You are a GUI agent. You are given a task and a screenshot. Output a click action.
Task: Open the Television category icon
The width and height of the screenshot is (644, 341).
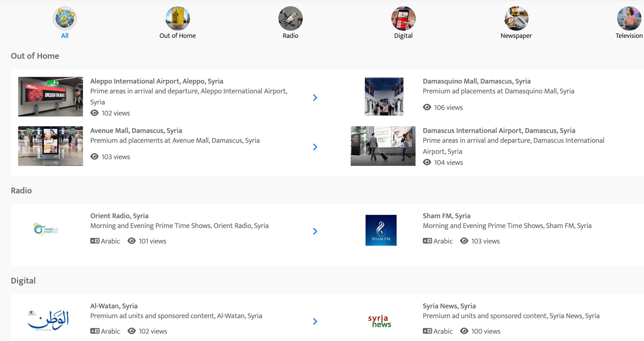pyautogui.click(x=629, y=18)
